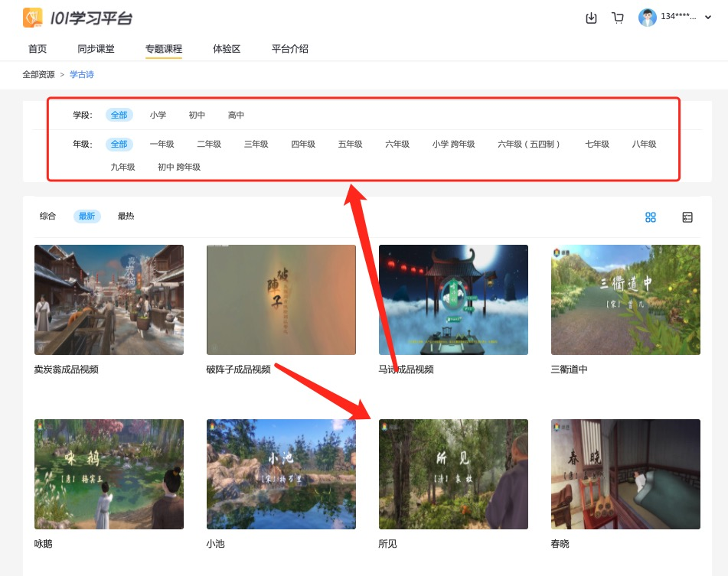Screen dimensions: 728x576
Task: Click the 春晓 course title link
Action: click(x=560, y=544)
